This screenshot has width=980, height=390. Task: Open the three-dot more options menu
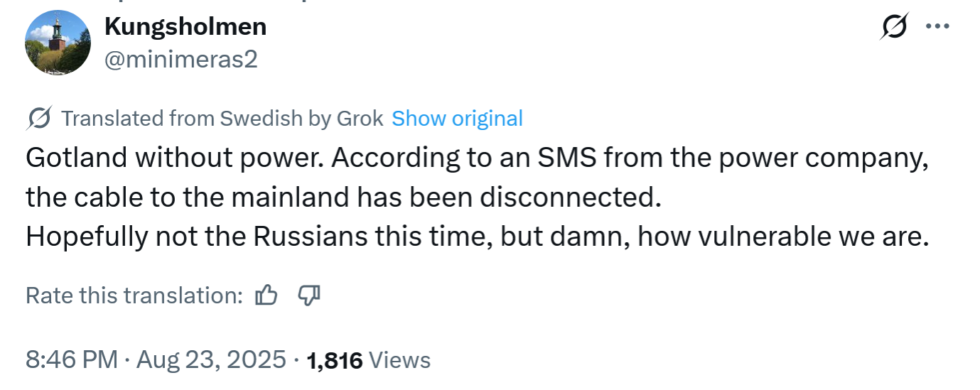[x=937, y=27]
